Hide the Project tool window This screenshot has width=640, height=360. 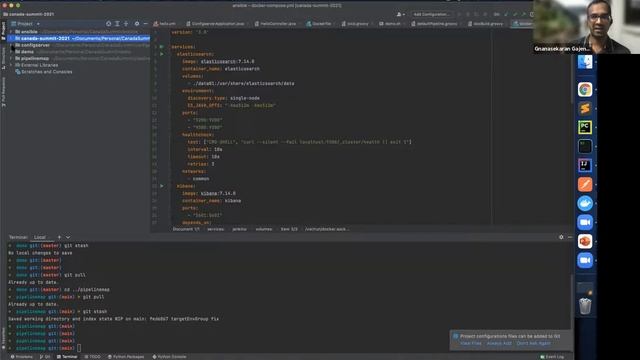pyautogui.click(x=145, y=24)
